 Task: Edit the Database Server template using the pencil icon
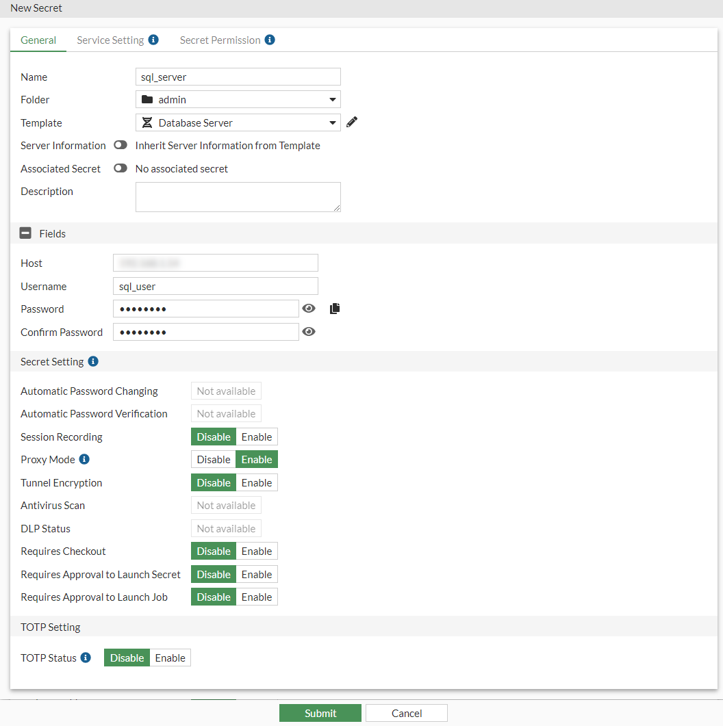[351, 122]
